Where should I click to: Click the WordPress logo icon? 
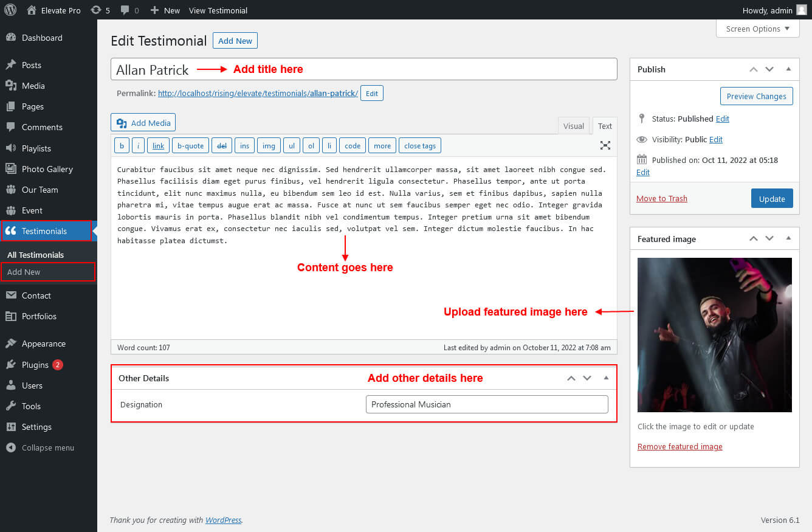[x=10, y=10]
